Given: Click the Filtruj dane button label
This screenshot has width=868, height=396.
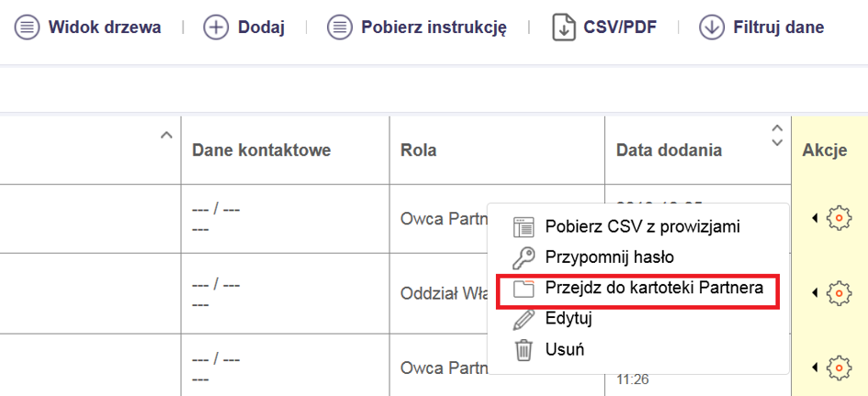Looking at the screenshot, I should tap(778, 28).
